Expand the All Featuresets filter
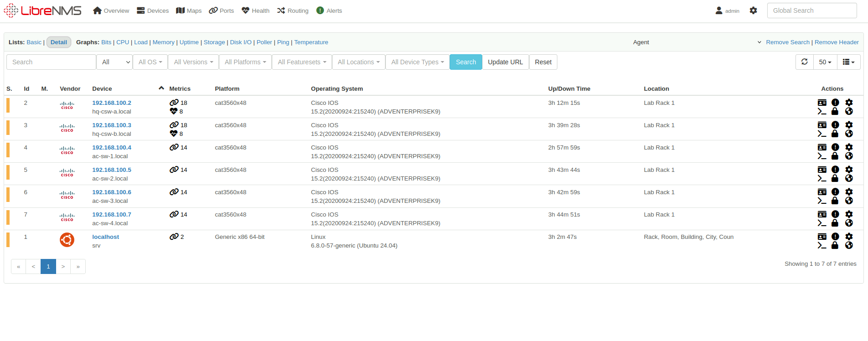The image size is (868, 341). pos(302,62)
